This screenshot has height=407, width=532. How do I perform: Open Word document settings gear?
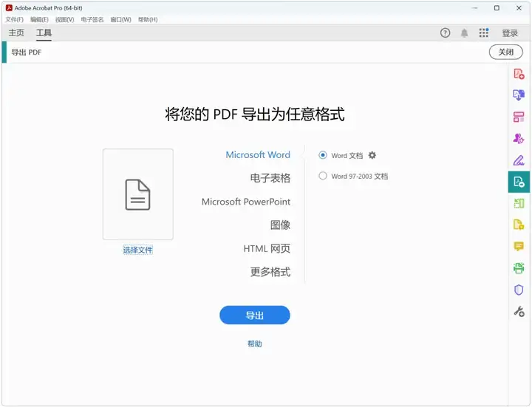click(372, 155)
